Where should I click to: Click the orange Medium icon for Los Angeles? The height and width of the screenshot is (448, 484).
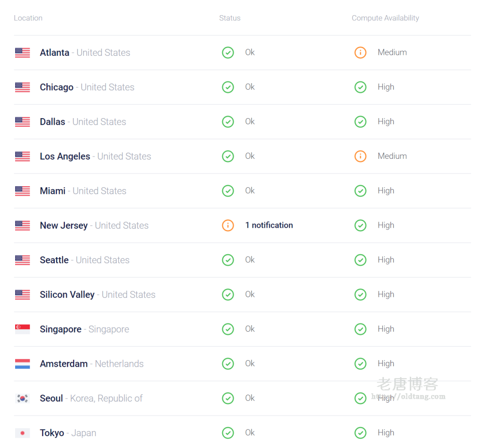coord(360,156)
